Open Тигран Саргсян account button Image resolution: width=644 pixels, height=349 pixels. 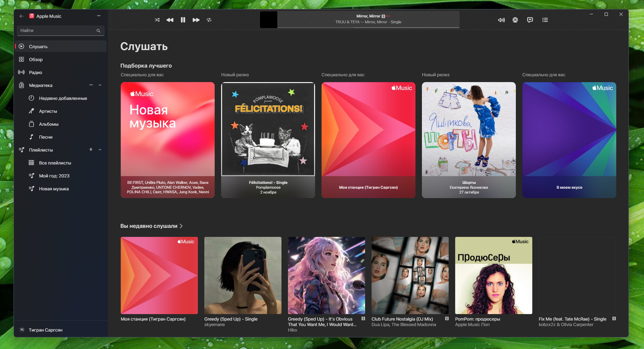click(45, 330)
